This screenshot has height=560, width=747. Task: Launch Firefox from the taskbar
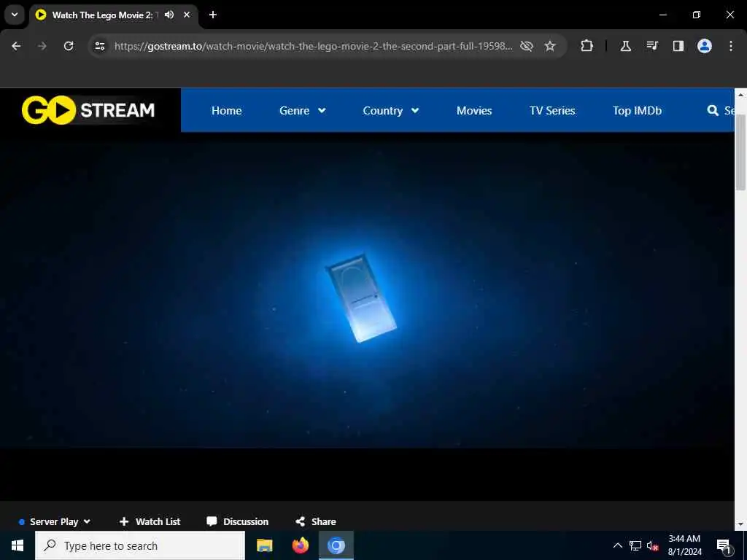[x=300, y=545]
